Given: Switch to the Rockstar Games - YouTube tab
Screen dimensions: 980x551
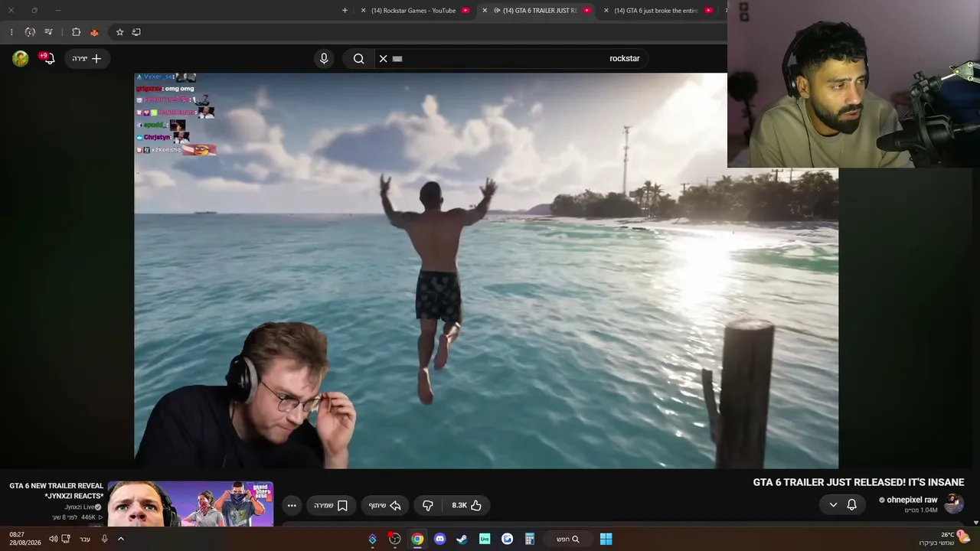Looking at the screenshot, I should [413, 11].
